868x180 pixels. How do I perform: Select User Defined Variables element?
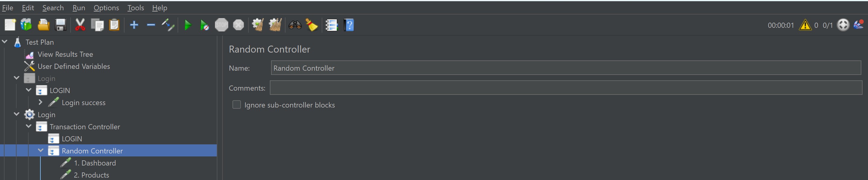(74, 66)
